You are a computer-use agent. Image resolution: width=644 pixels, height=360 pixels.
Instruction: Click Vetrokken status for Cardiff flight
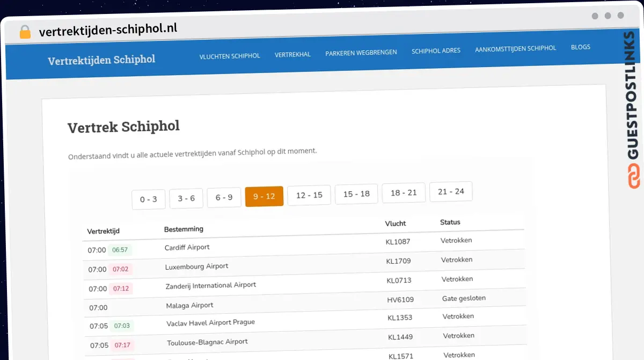tap(456, 240)
